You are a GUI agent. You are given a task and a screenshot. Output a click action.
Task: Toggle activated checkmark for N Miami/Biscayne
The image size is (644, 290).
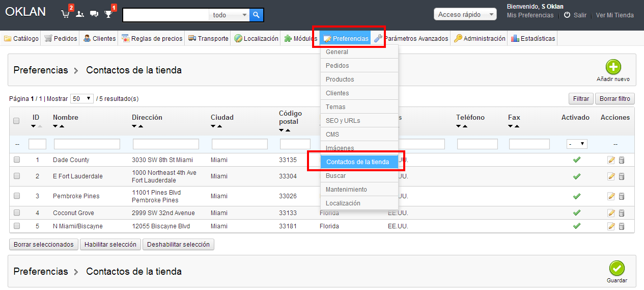click(x=576, y=226)
